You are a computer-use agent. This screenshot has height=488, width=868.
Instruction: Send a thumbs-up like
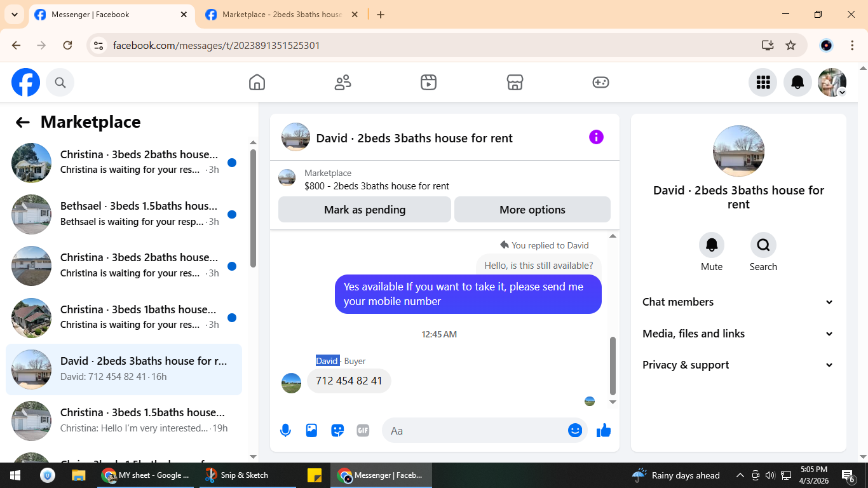604,431
